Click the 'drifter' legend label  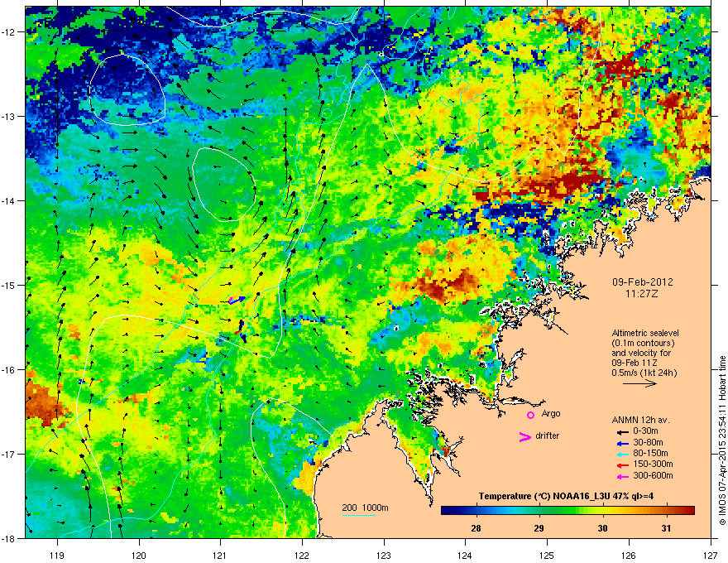(x=548, y=435)
